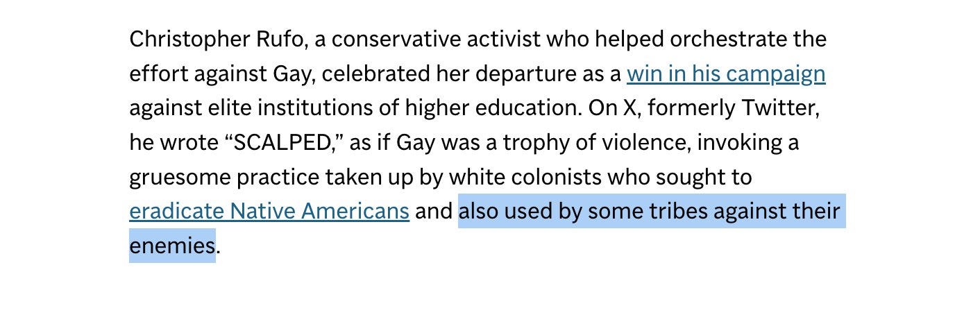Click the surname "Rufo"
The height and width of the screenshot is (315, 980).
[280, 39]
